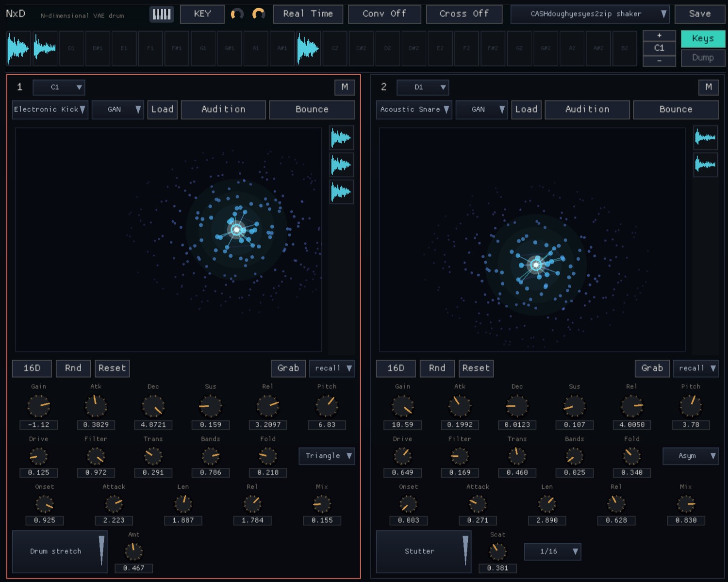Open the recall menu in slot 2
Image resolution: width=728 pixels, height=582 pixels.
(x=696, y=368)
